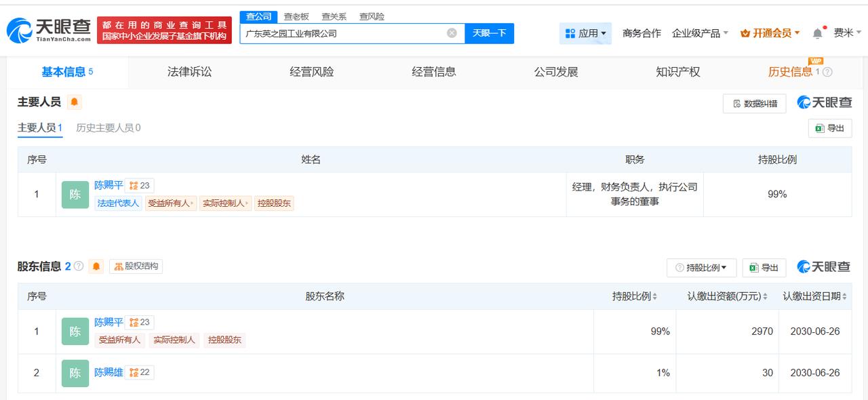Open the 开通会员 dropdown
Image resolution: width=868 pixels, height=400 pixels.
[x=770, y=33]
